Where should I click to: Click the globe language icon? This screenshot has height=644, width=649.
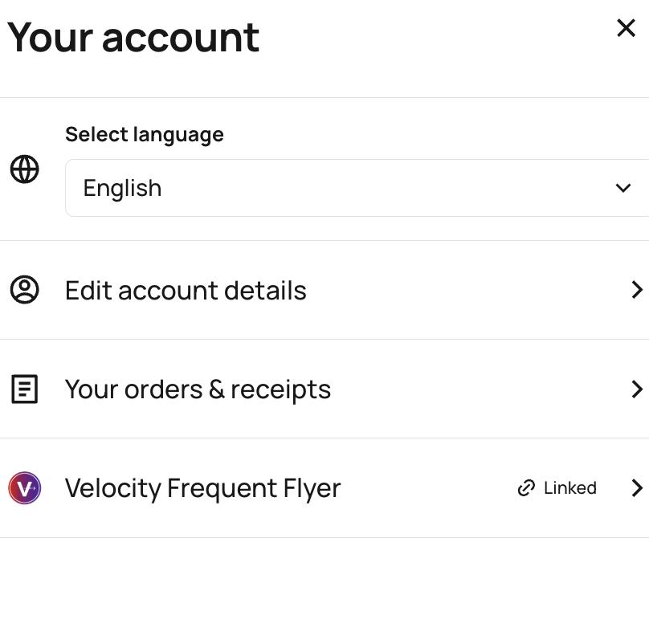click(24, 169)
